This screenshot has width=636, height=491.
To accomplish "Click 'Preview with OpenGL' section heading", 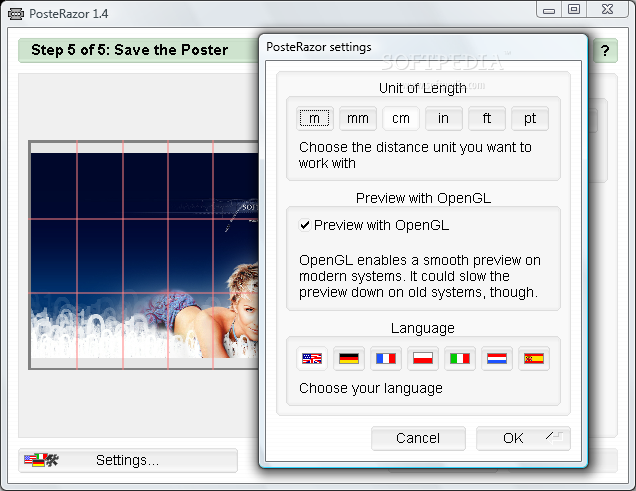I will 423,198.
